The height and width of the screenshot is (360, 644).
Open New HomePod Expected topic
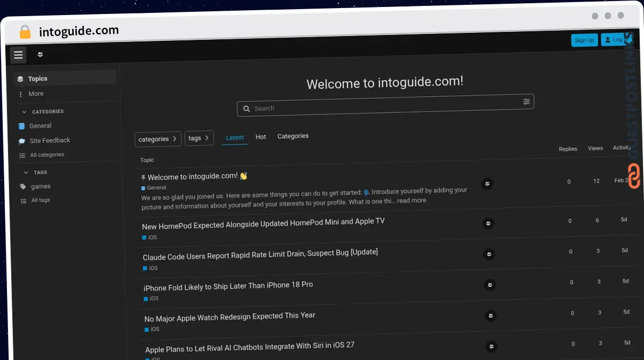(263, 224)
